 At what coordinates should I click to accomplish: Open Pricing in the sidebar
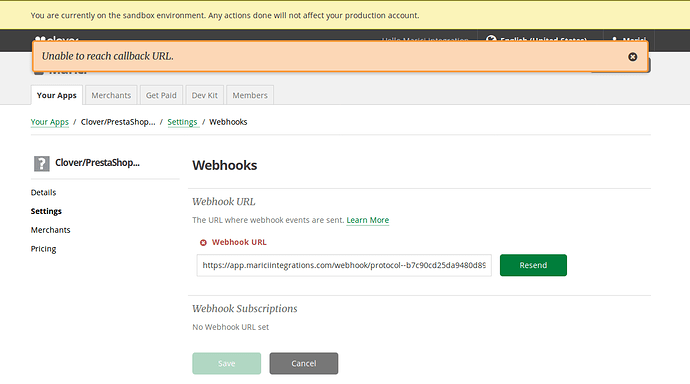(44, 249)
